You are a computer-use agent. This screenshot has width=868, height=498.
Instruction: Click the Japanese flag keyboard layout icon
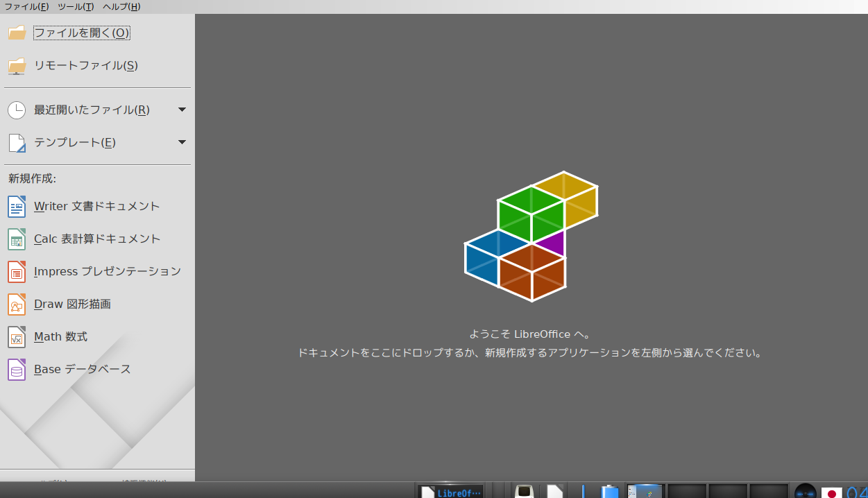click(x=832, y=492)
